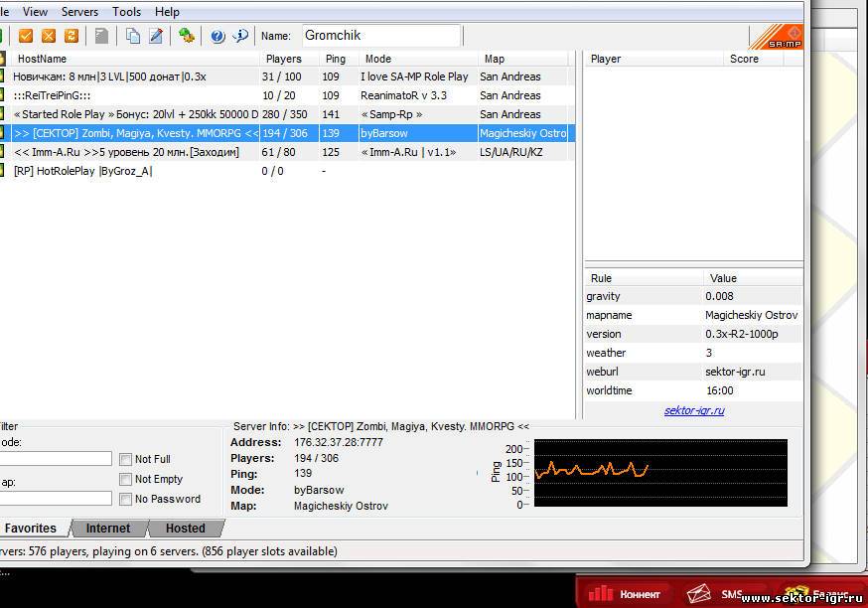This screenshot has width=868, height=608.
Task: Click the orange Refresh Server icon
Action: 72,36
